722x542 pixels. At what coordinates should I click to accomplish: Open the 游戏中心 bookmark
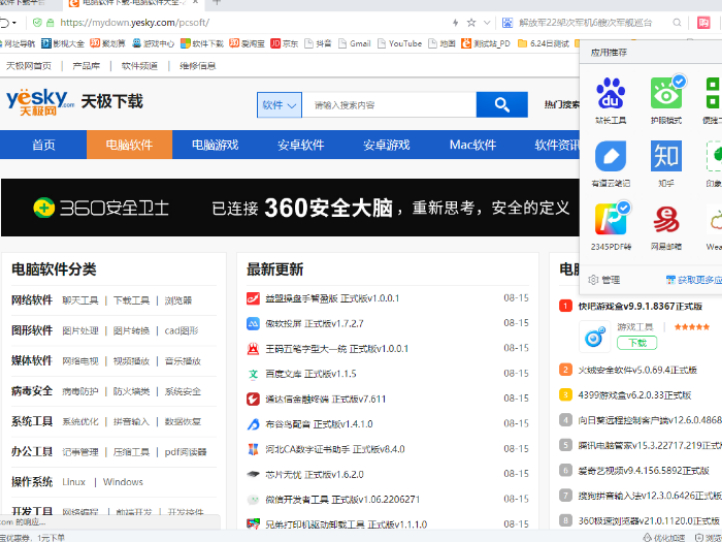click(153, 43)
